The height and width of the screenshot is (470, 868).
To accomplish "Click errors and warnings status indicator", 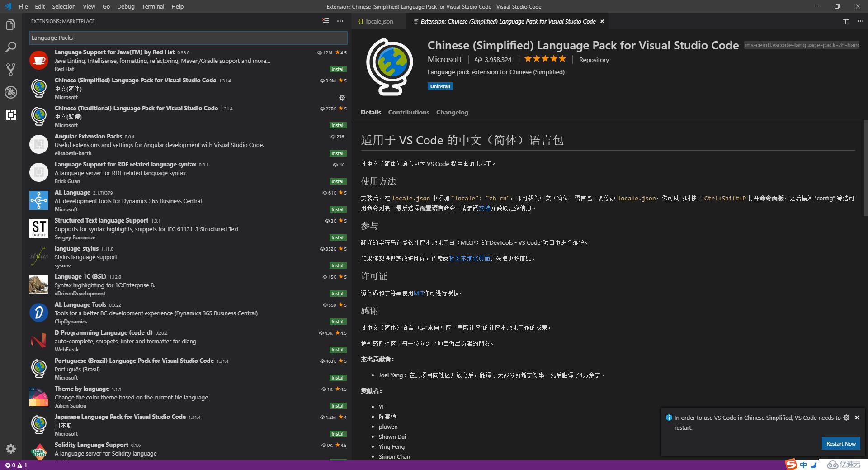I will [16, 465].
